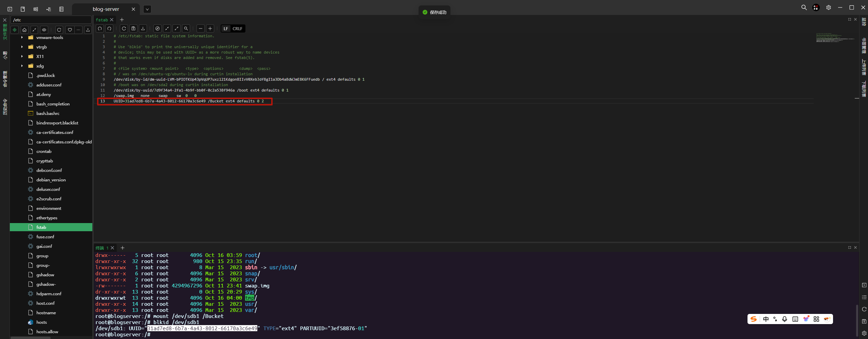Click the undo icon in editor toolbar
This screenshot has height=339, width=868.
coord(100,28)
